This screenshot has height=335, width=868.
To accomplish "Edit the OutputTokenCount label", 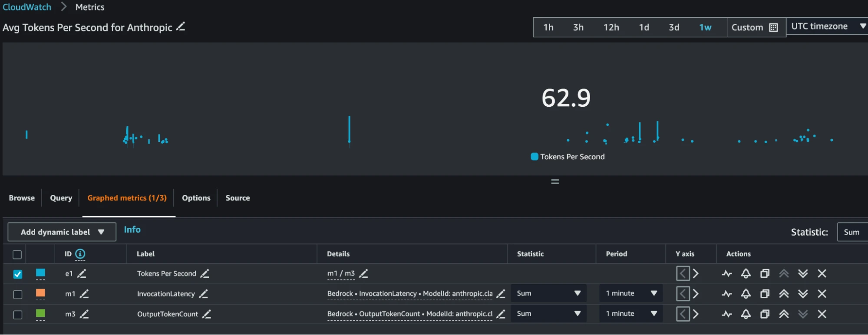I will point(207,314).
